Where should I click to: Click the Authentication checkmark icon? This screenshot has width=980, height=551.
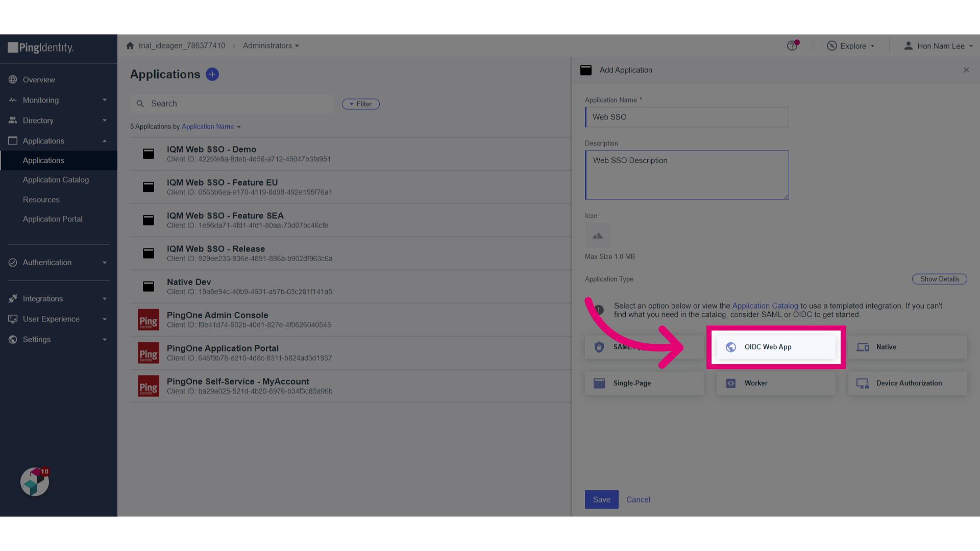(x=13, y=262)
